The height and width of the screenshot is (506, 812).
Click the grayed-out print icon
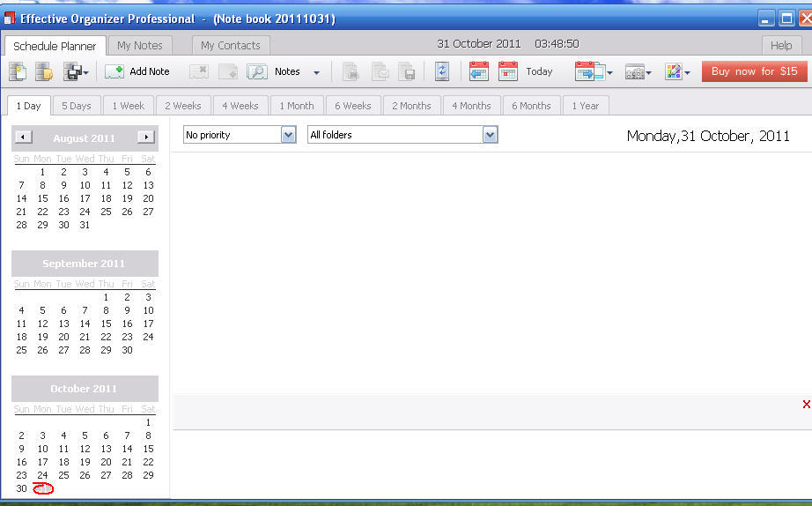coord(351,71)
